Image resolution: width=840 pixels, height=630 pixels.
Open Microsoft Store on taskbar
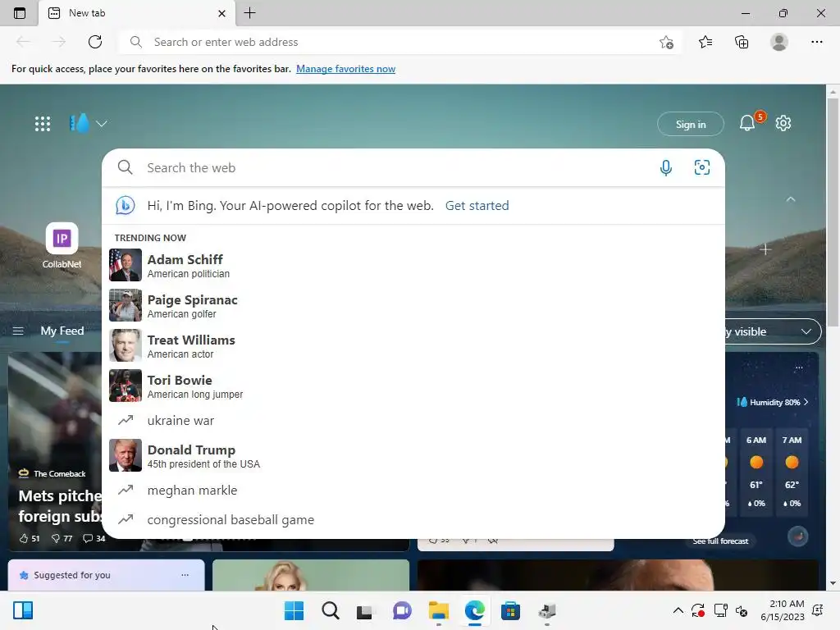(x=510, y=610)
